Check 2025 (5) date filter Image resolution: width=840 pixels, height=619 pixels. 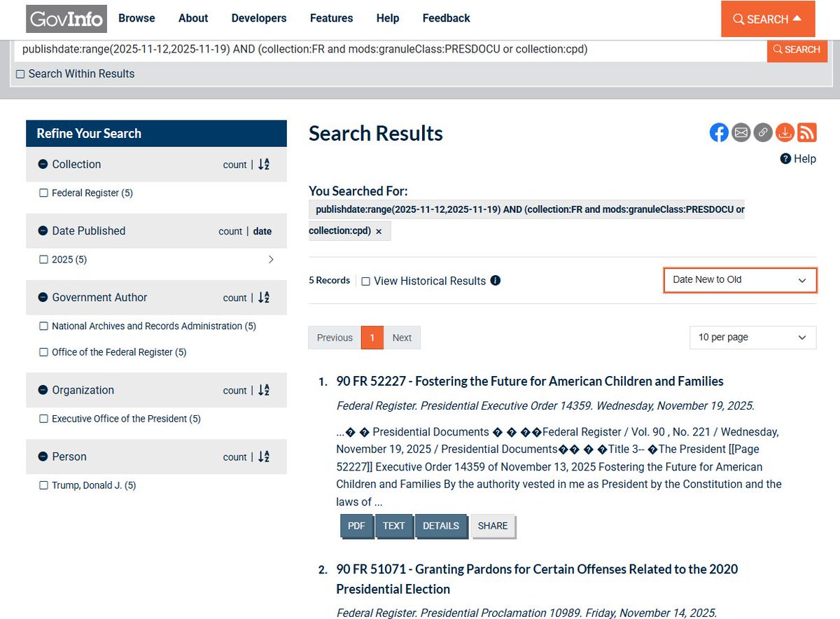[44, 260]
